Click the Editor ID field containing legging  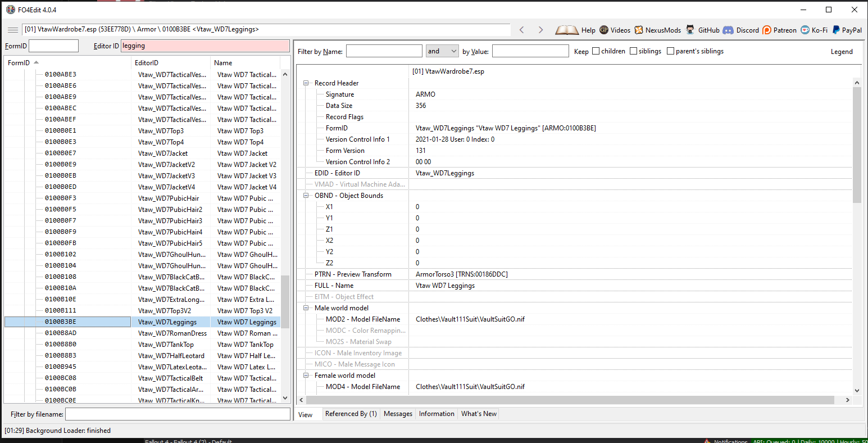pyautogui.click(x=205, y=46)
